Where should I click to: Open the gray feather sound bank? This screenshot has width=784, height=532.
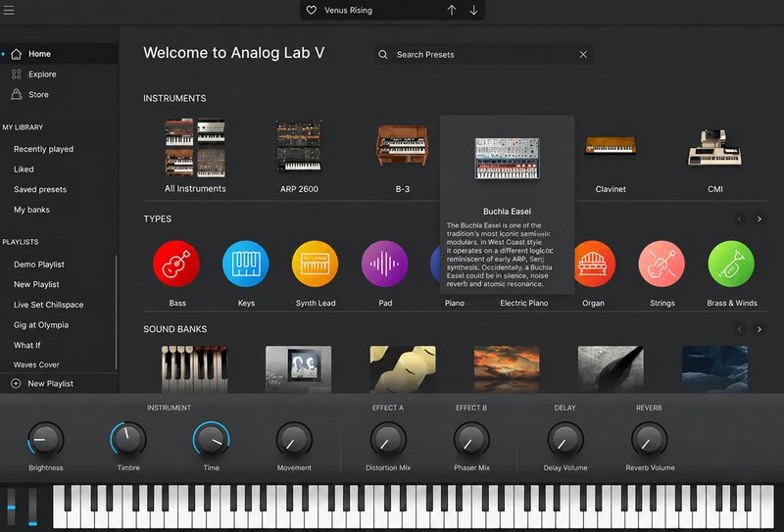click(611, 369)
